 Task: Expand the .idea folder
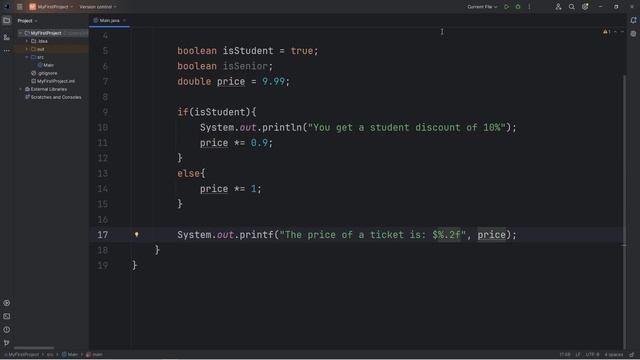tap(27, 41)
